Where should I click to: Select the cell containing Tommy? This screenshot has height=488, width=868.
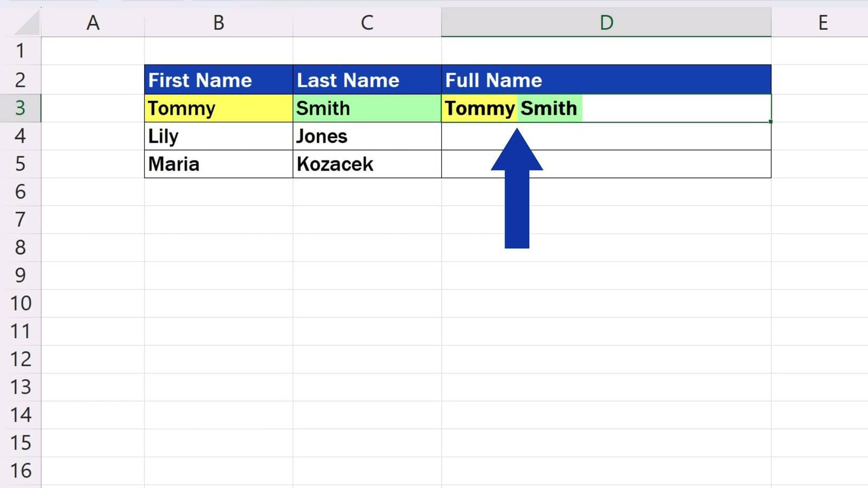[218, 108]
